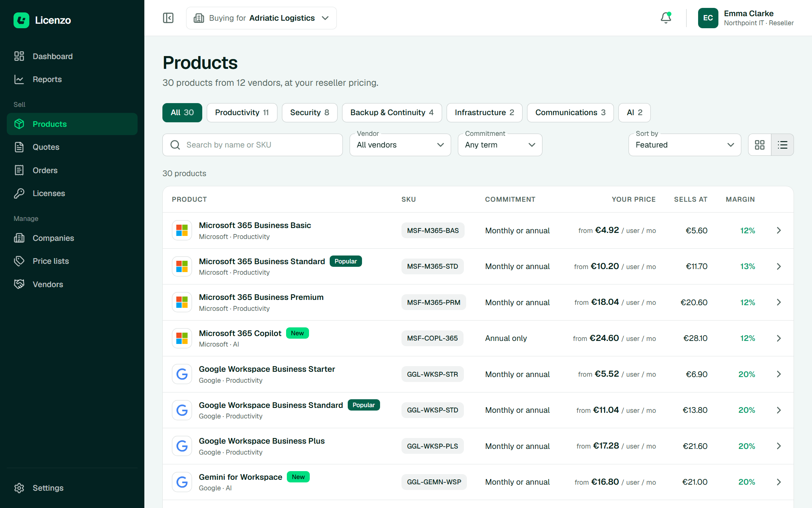Image resolution: width=812 pixels, height=508 pixels.
Task: Click the Popular badge on Microsoft 365 Standard
Action: [345, 262]
